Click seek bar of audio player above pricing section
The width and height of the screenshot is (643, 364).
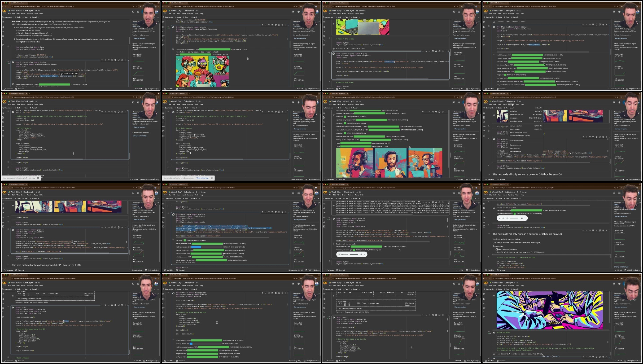click(x=514, y=218)
